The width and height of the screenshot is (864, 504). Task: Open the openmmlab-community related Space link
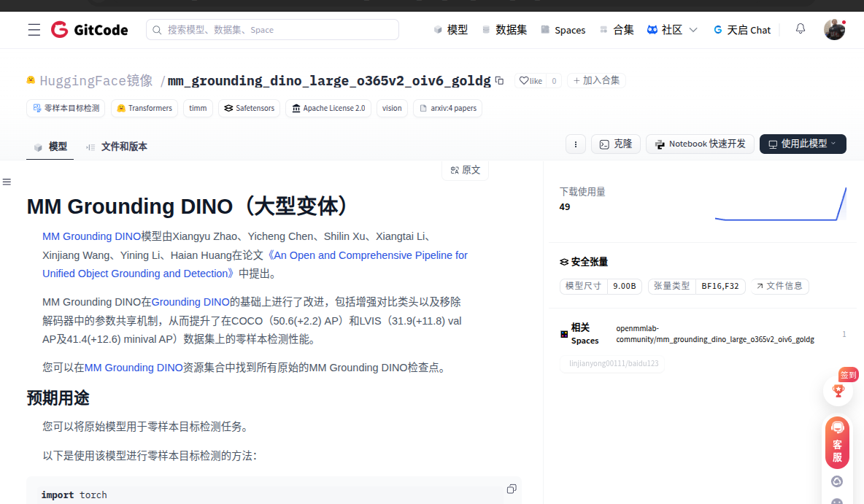714,334
